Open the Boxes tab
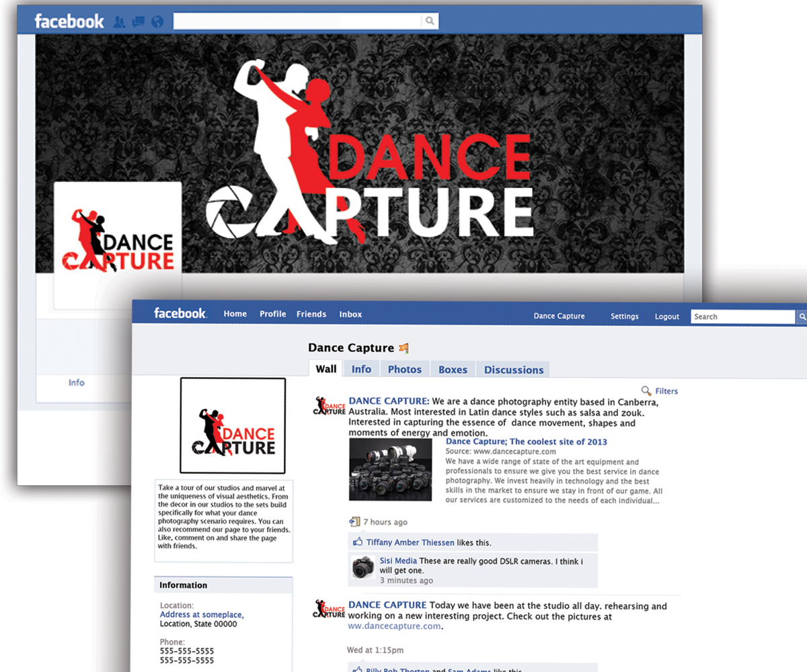Screen dimensions: 807x672 453,368
